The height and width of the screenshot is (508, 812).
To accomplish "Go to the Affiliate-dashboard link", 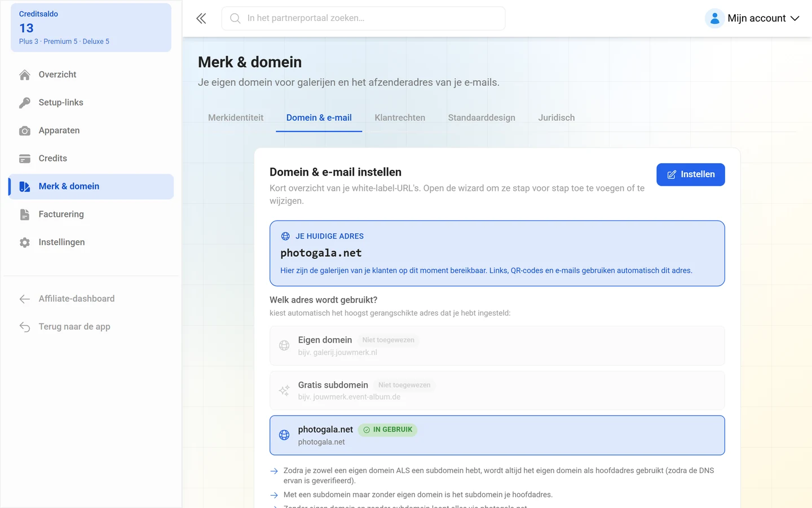I will [x=91, y=299].
